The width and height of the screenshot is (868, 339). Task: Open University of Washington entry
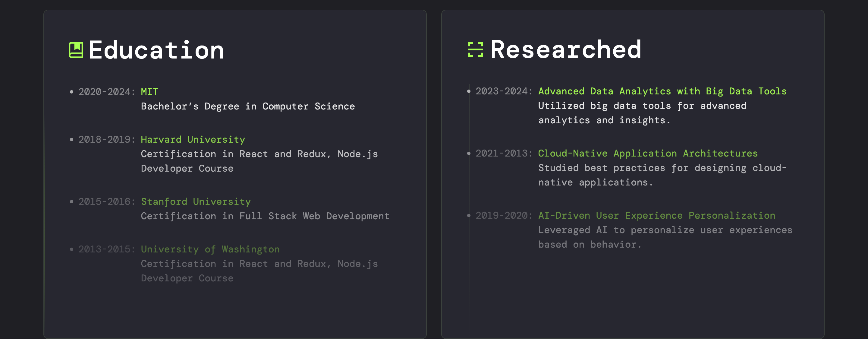[x=210, y=249]
